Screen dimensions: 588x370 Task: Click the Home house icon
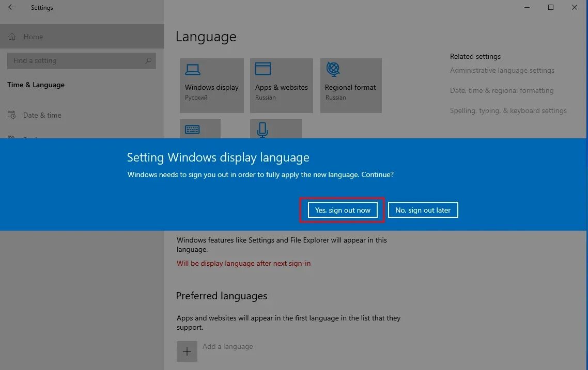tap(12, 36)
